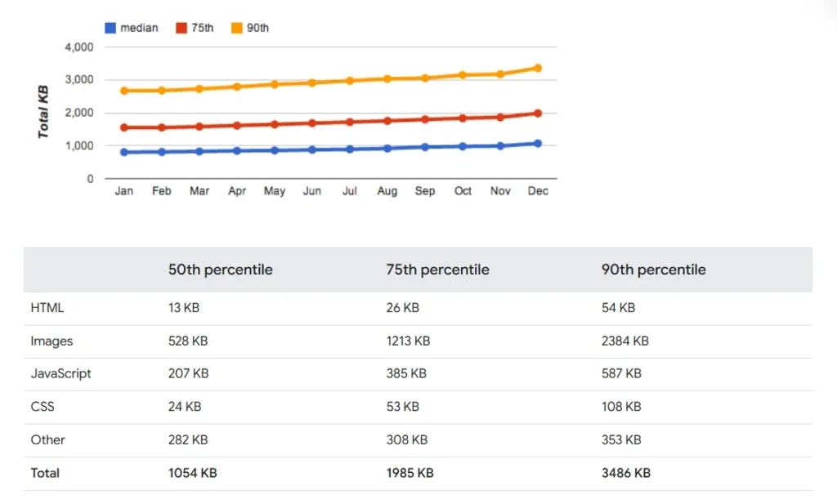Click the red 75th legend square
The width and height of the screenshot is (837, 504).
coord(181,27)
